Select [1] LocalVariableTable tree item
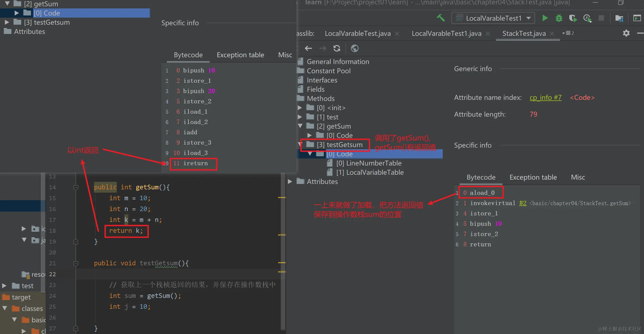 pyautogui.click(x=370, y=172)
